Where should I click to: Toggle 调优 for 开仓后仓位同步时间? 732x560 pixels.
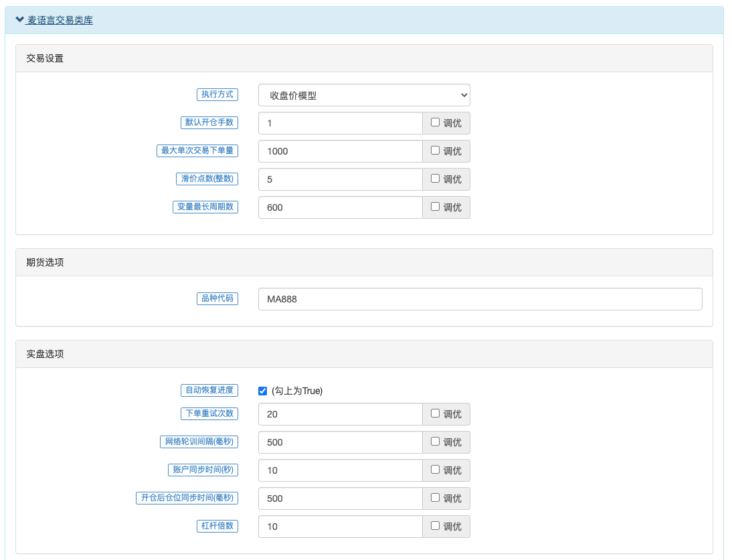coord(435,498)
